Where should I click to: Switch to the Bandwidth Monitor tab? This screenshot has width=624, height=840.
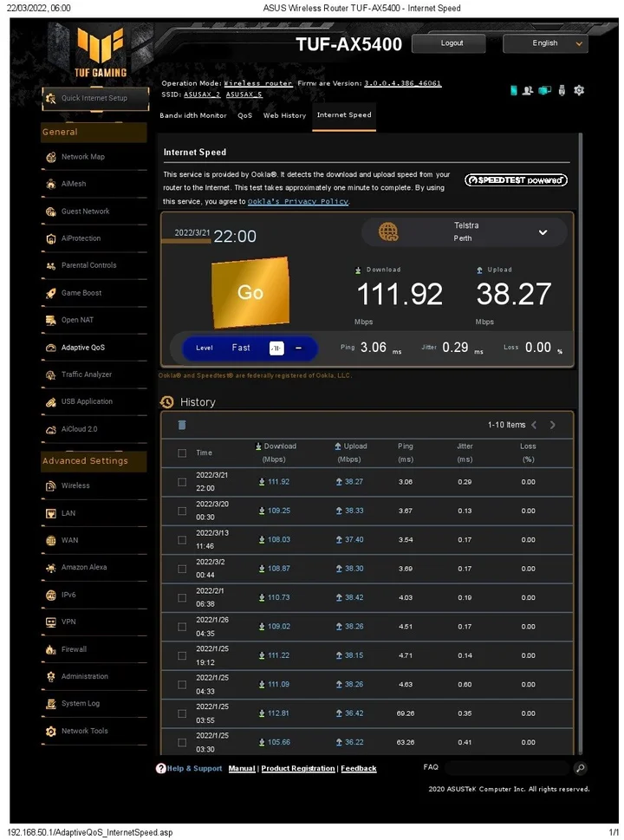pos(192,115)
